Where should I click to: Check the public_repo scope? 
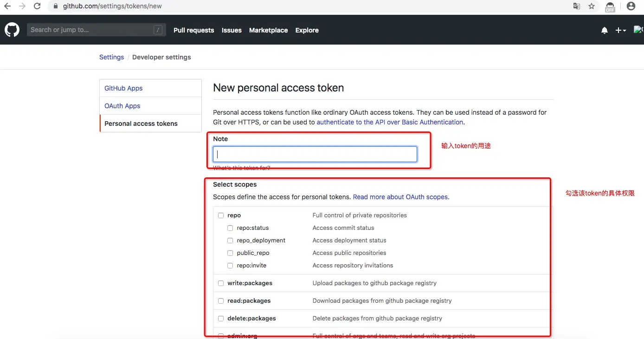tap(230, 253)
